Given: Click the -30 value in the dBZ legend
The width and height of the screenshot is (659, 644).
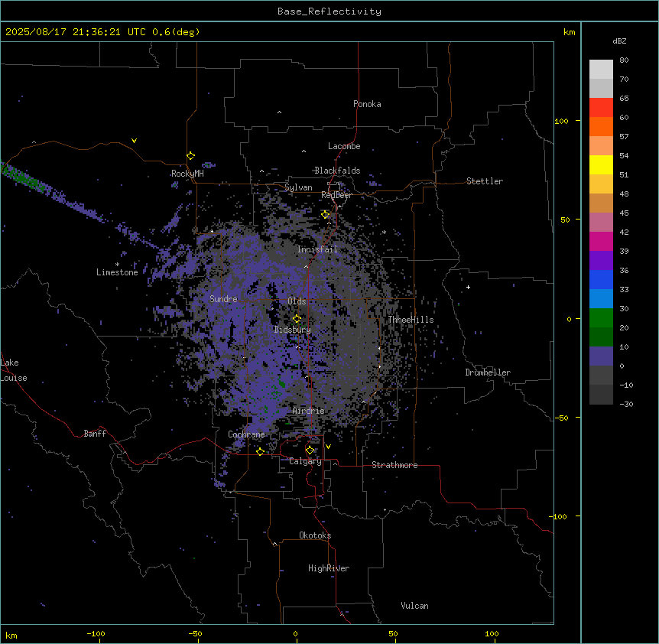Looking at the screenshot, I should point(626,404).
